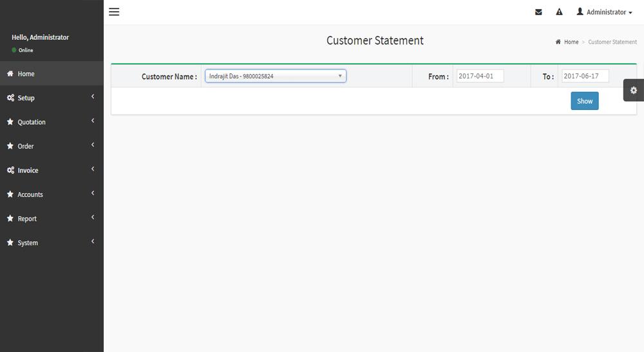This screenshot has width=644, height=352.
Task: Click the blue Show button
Action: (585, 101)
